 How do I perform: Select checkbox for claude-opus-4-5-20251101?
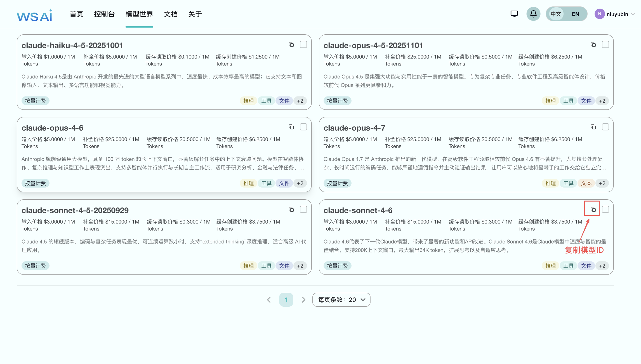point(605,44)
